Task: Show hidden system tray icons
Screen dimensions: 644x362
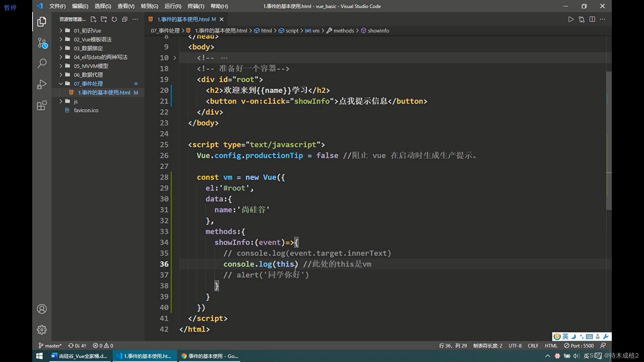Action: pos(548,356)
